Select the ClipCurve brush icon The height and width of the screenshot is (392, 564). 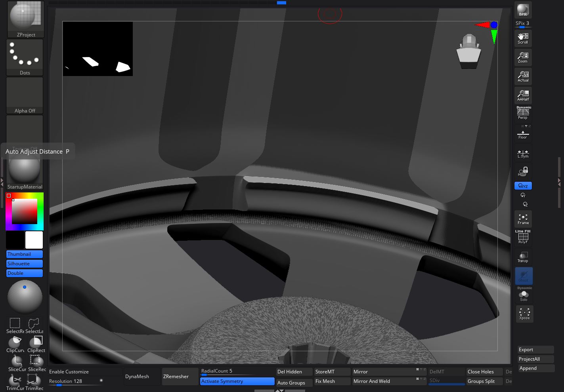15,343
